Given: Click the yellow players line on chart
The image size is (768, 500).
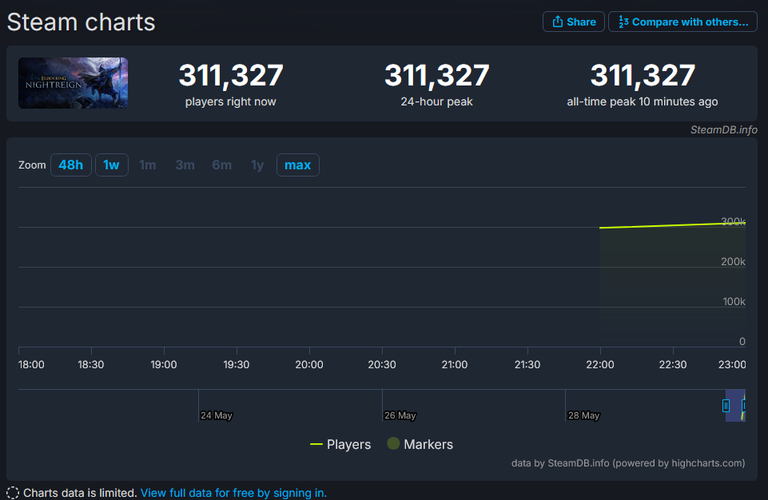Looking at the screenshot, I should click(672, 225).
